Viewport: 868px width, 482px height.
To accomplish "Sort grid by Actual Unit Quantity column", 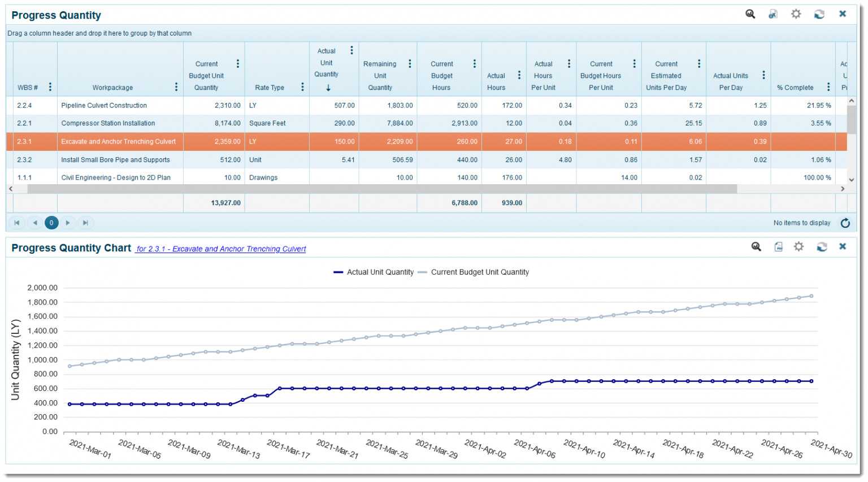I will pos(327,63).
